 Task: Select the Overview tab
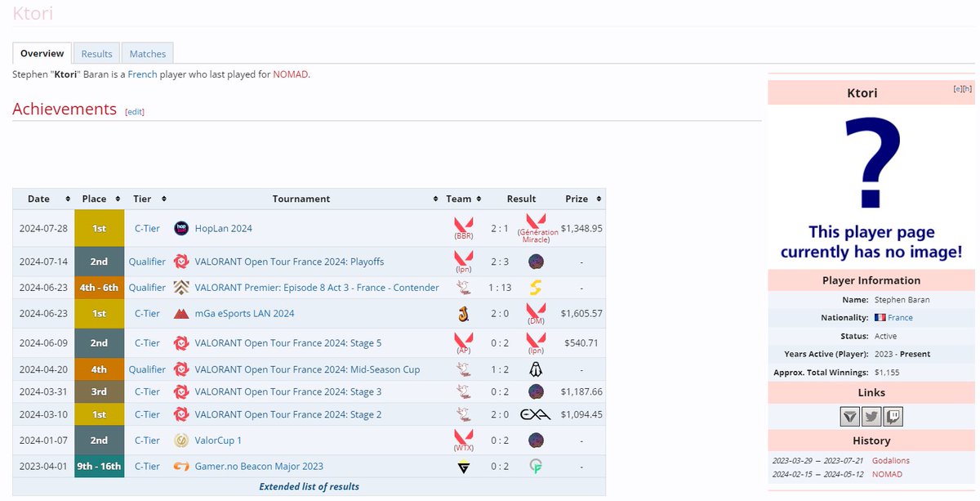point(42,53)
